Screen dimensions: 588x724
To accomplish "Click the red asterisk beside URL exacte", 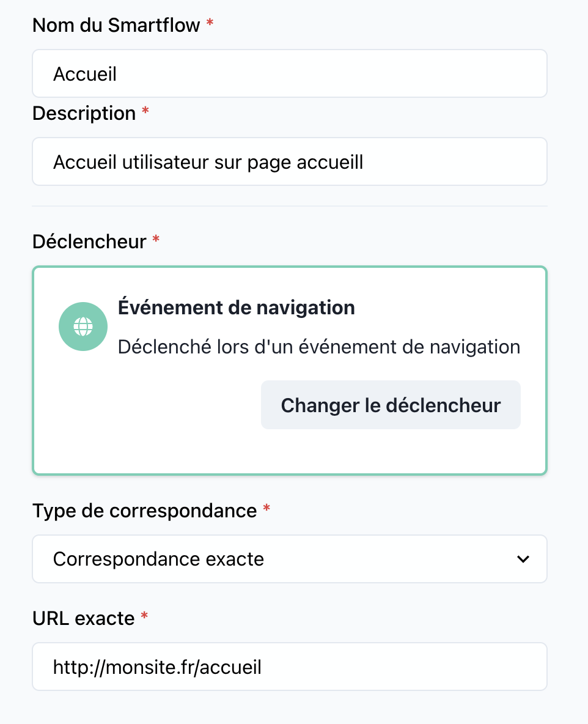I will click(144, 616).
